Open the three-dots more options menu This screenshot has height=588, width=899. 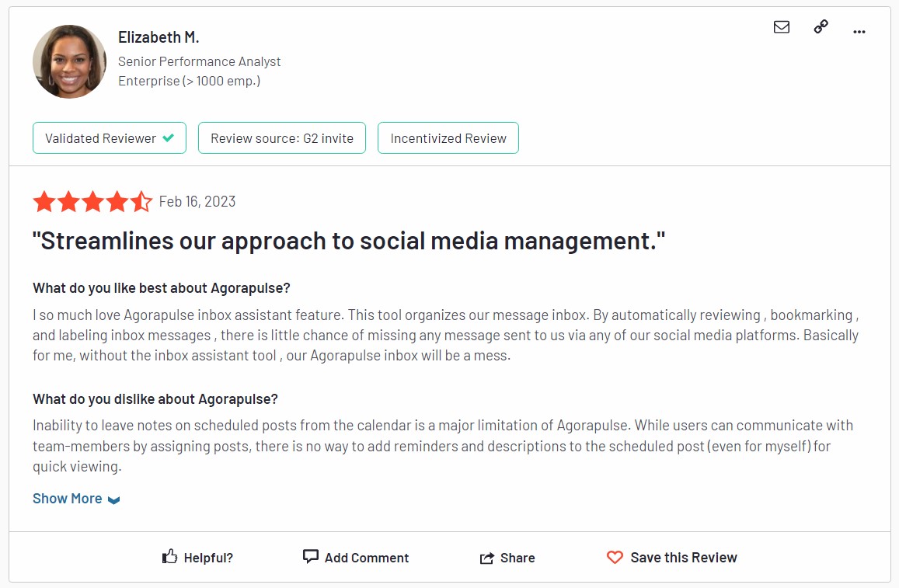click(859, 32)
